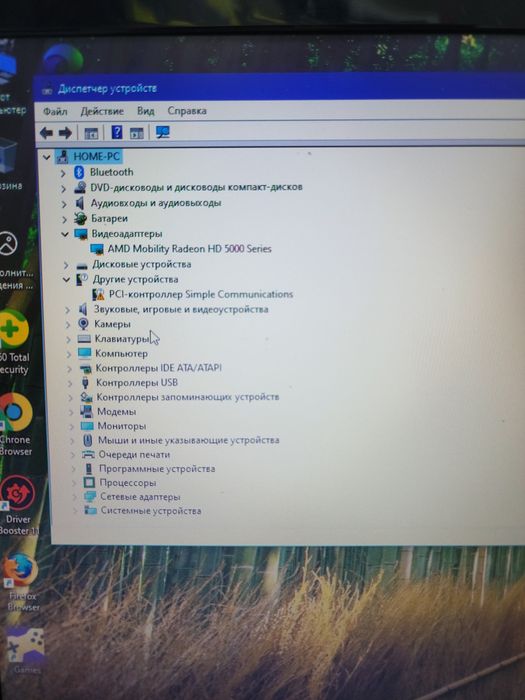Click the Видеоадаптеры display adapter icon

click(81, 234)
